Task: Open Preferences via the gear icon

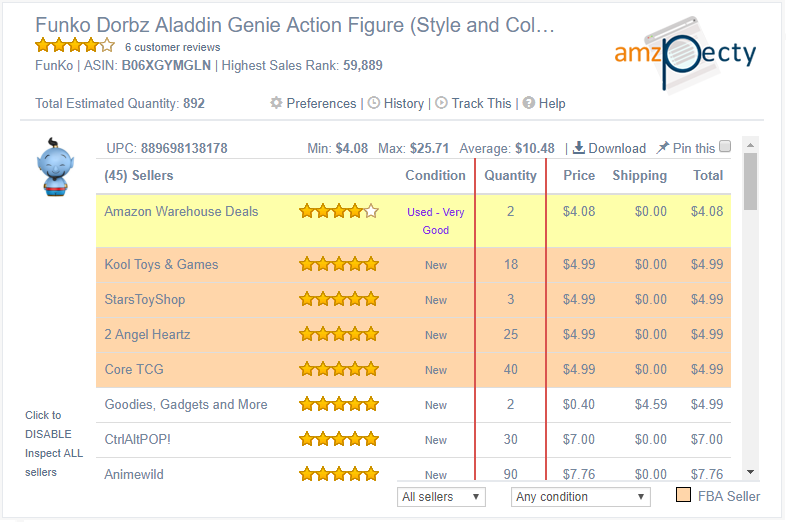Action: pyautogui.click(x=276, y=103)
